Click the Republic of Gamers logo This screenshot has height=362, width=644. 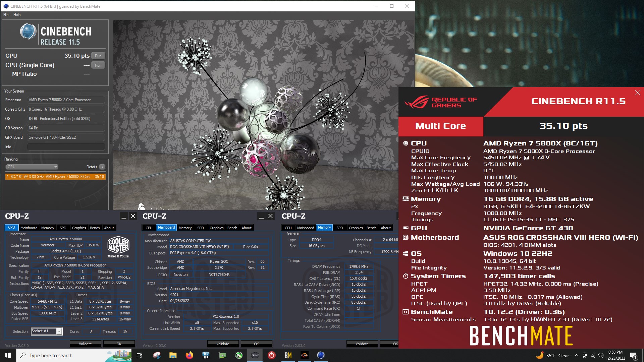tap(440, 102)
